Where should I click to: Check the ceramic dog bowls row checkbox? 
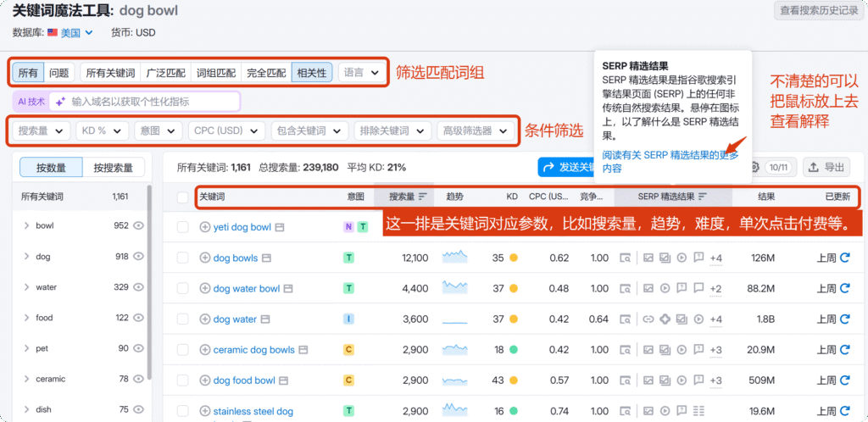tap(183, 349)
